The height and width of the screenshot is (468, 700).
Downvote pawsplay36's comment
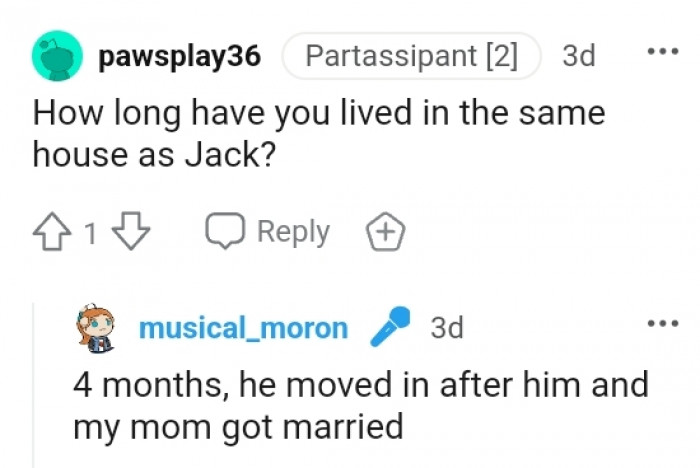point(131,232)
